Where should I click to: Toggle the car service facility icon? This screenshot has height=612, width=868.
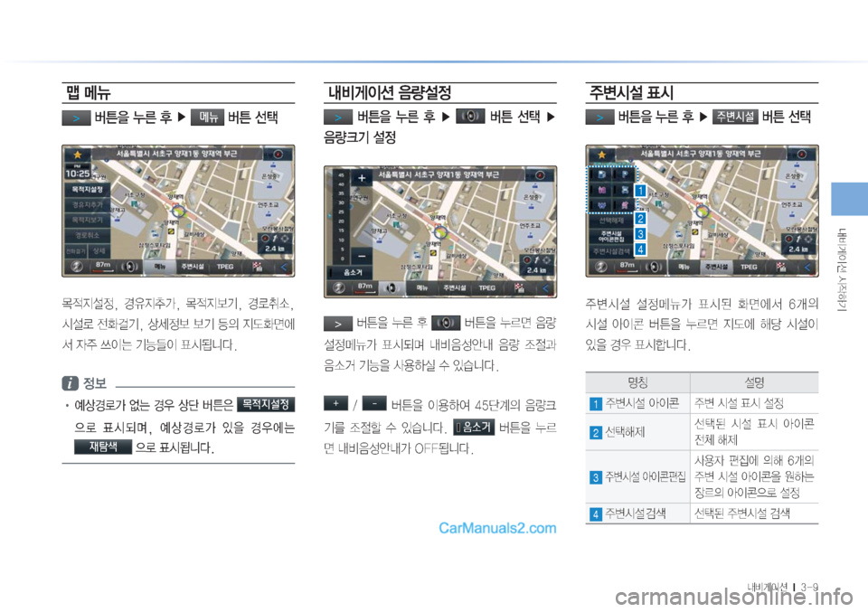625,191
